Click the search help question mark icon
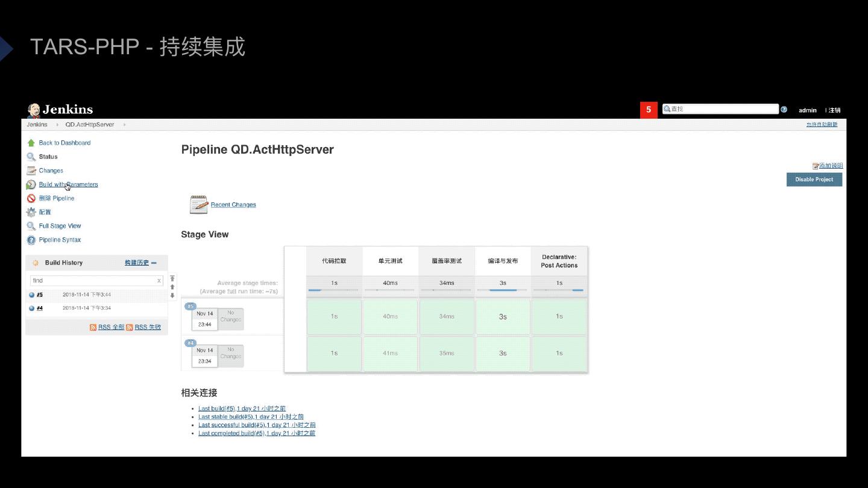 coord(784,109)
